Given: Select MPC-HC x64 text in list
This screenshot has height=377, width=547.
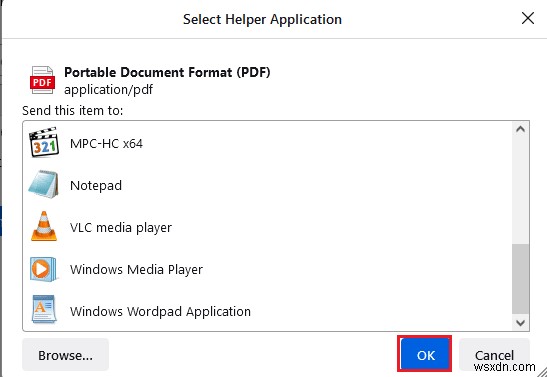Looking at the screenshot, I should 106,144.
